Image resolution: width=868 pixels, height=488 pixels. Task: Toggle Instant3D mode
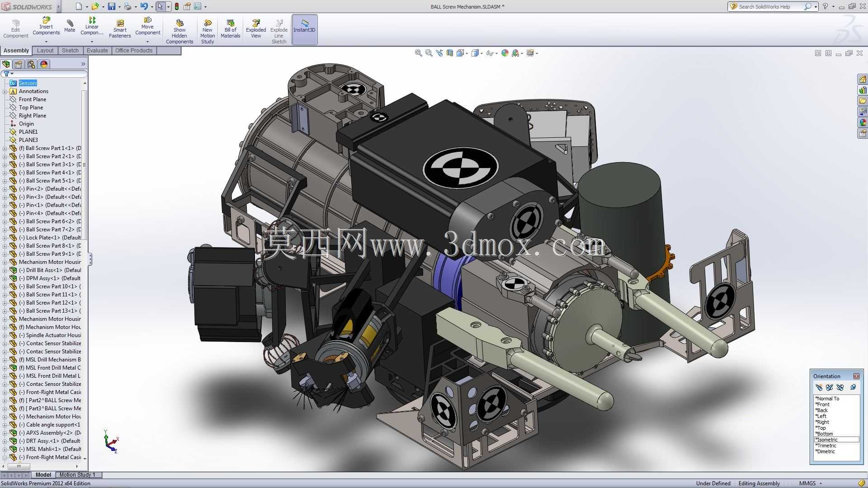pos(304,29)
